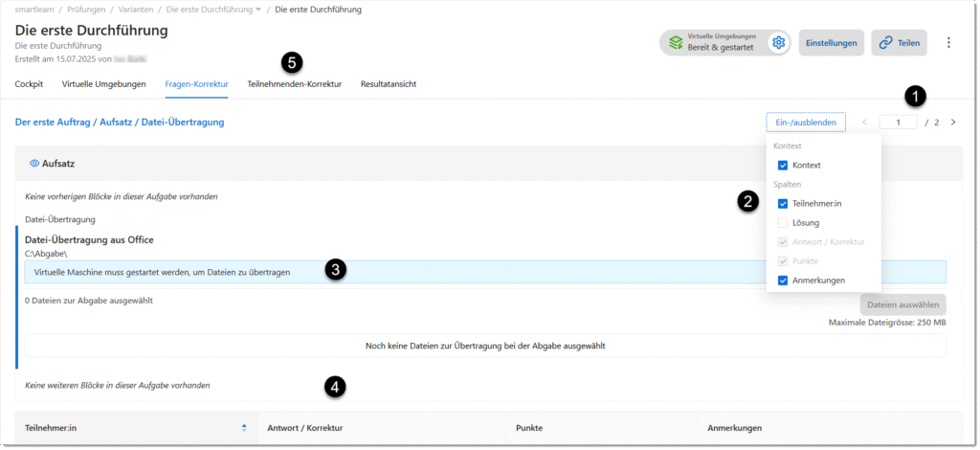The height and width of the screenshot is (450, 980).
Task: Open the Ein-/ausblenden dropdown
Action: pyautogui.click(x=805, y=123)
